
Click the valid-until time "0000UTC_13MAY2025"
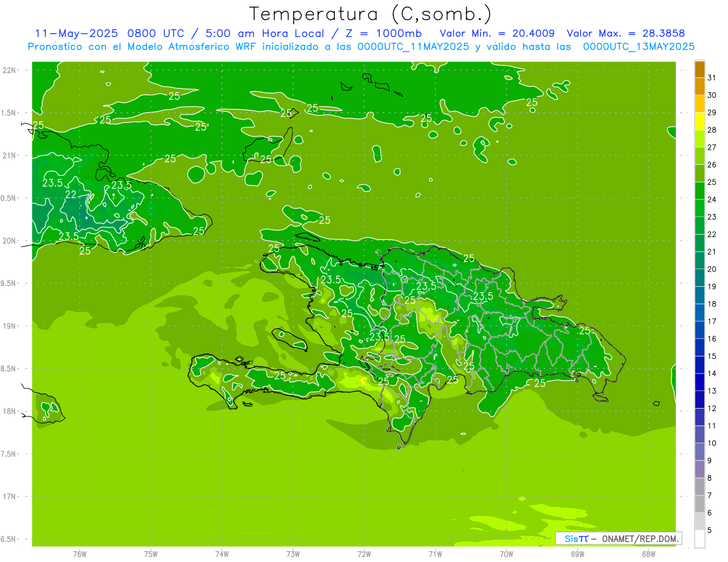(638, 47)
